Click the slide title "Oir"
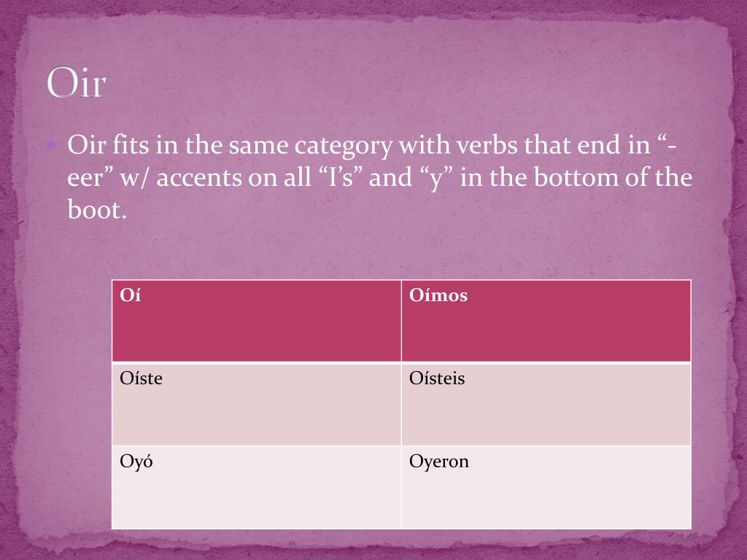 point(76,82)
